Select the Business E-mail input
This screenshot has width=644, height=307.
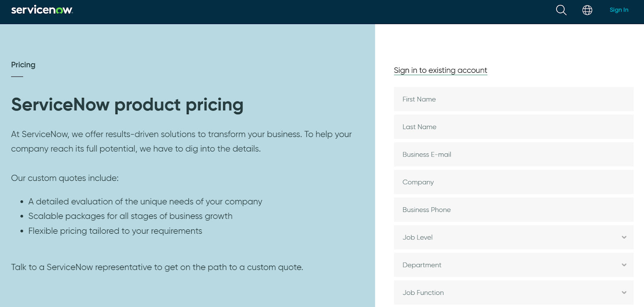(x=513, y=155)
